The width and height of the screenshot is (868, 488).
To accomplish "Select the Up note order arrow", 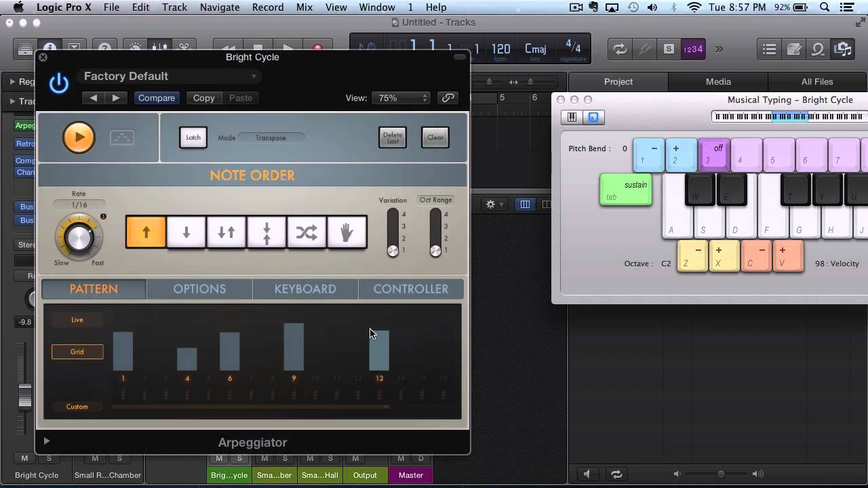I will click(146, 232).
